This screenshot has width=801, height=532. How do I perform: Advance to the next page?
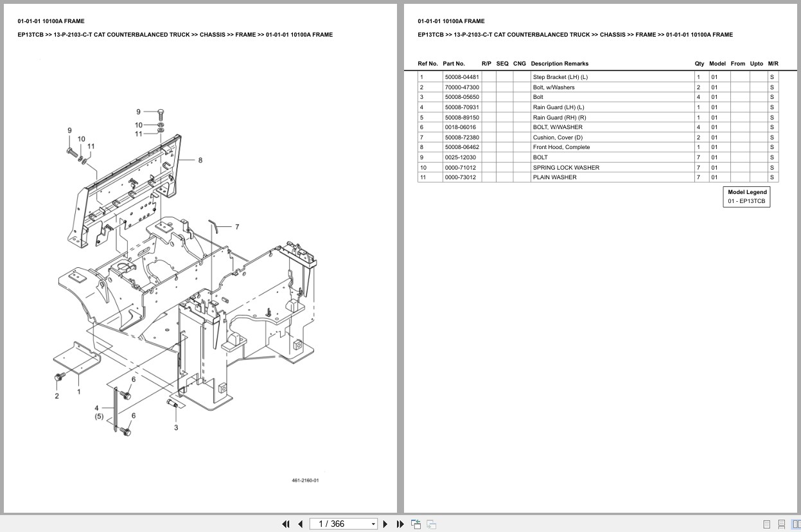[x=385, y=524]
